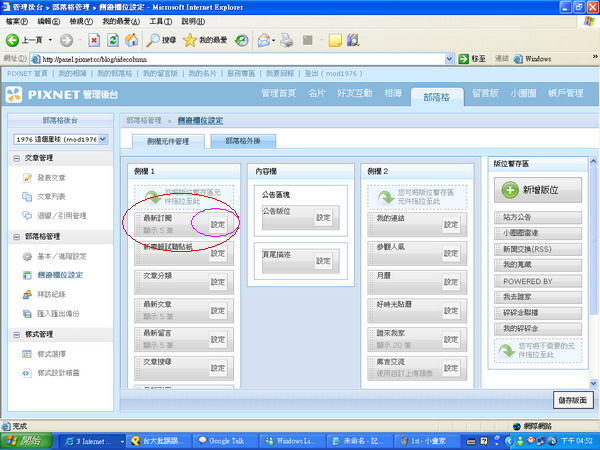Click the History icon in toolbar
Image resolution: width=600 pixels, height=450 pixels.
[241, 40]
